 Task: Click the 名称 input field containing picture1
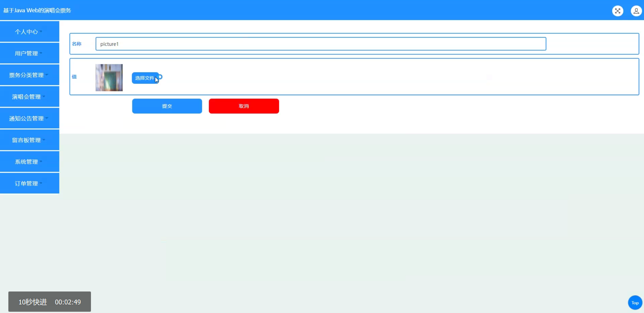321,44
